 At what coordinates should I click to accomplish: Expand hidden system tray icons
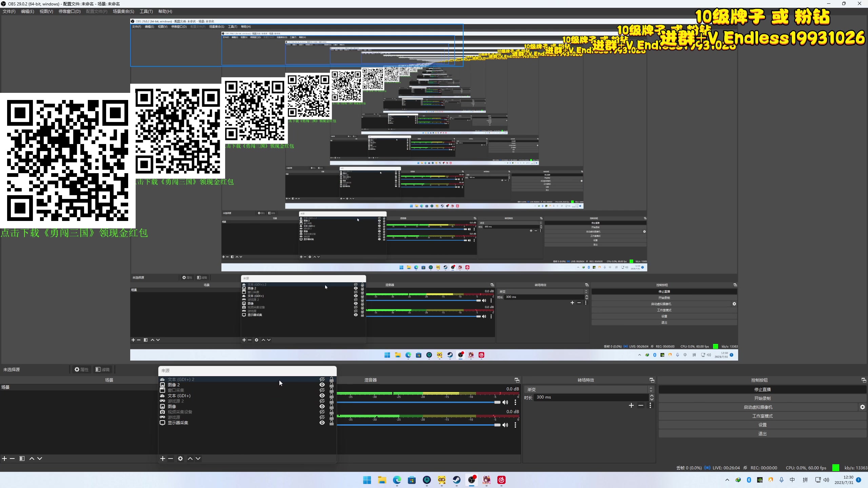727,480
